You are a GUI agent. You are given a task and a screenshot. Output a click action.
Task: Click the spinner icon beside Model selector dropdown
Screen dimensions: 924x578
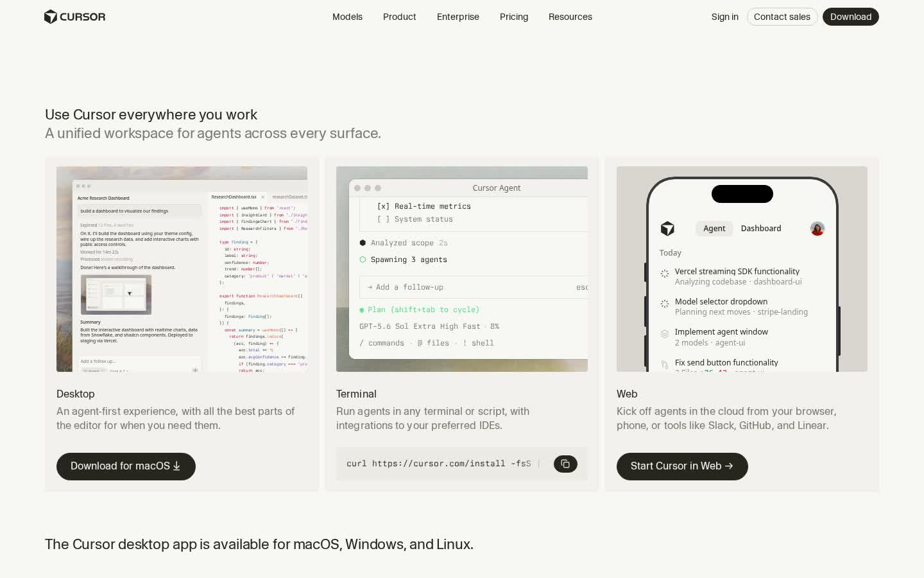[665, 304]
